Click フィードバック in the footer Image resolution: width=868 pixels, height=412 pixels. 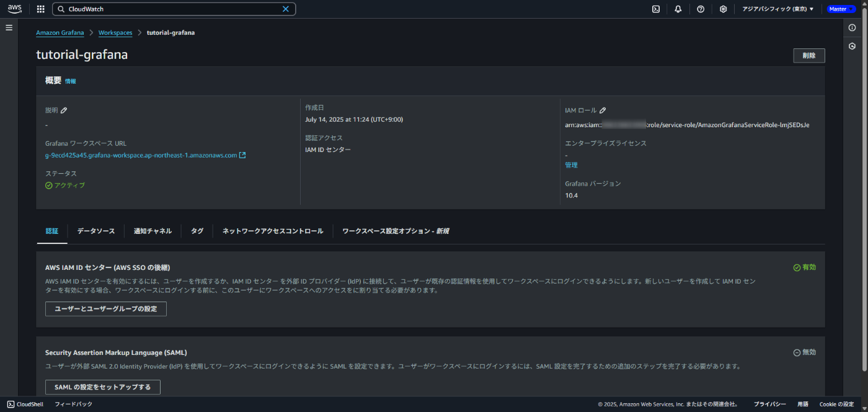coord(73,404)
